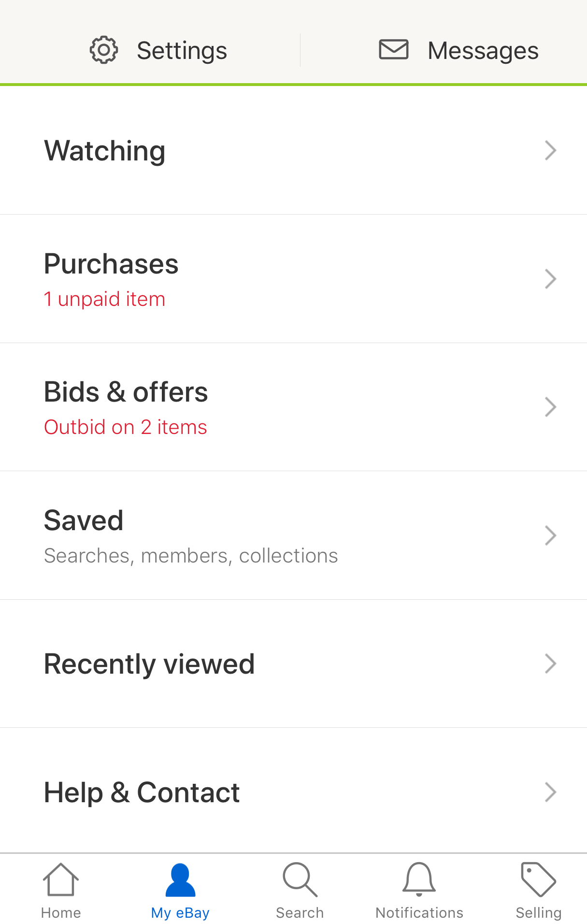Expand the Purchases row chevron
587x924 pixels.
click(550, 279)
